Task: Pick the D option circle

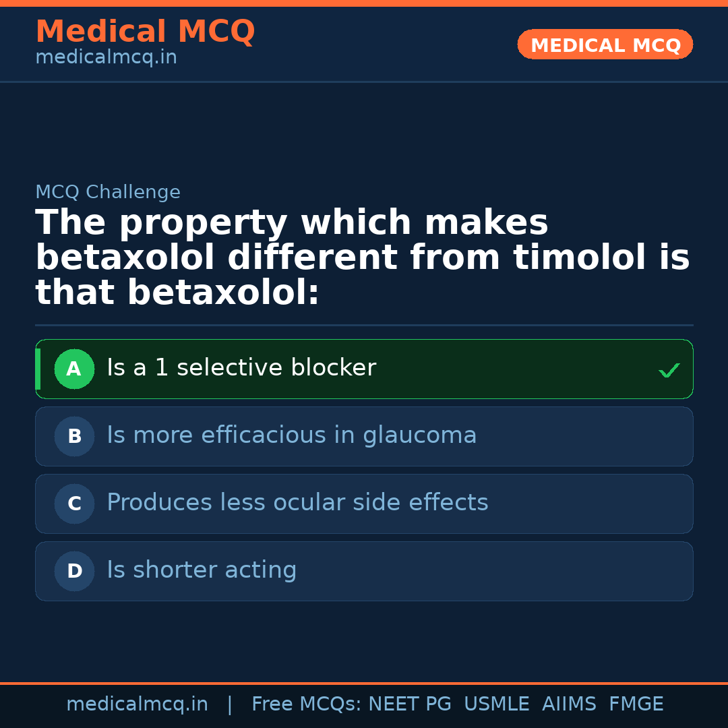Action: [74, 571]
